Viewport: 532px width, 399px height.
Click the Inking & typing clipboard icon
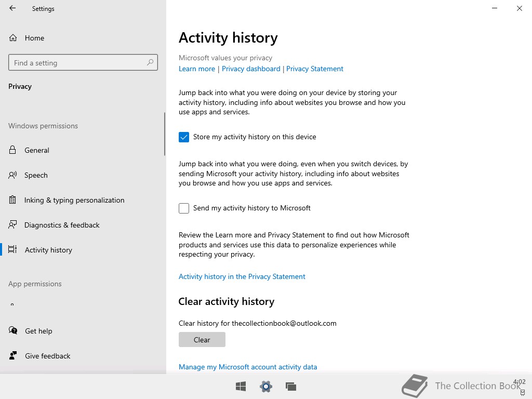tap(12, 200)
